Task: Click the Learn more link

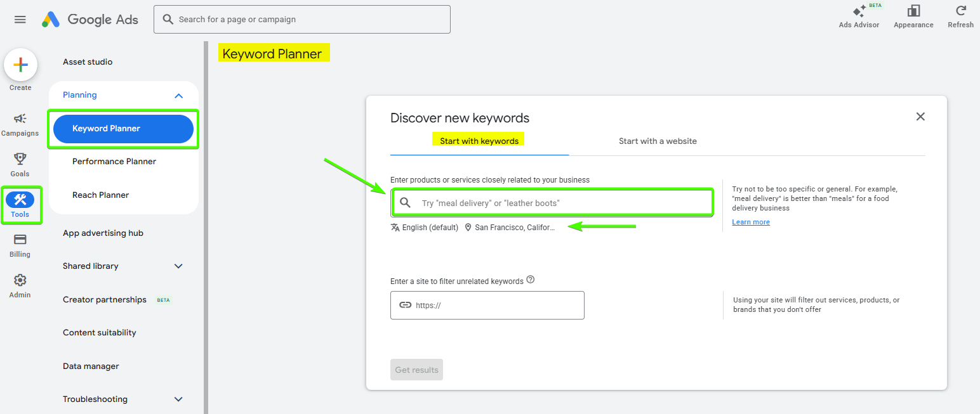Action: coord(751,222)
